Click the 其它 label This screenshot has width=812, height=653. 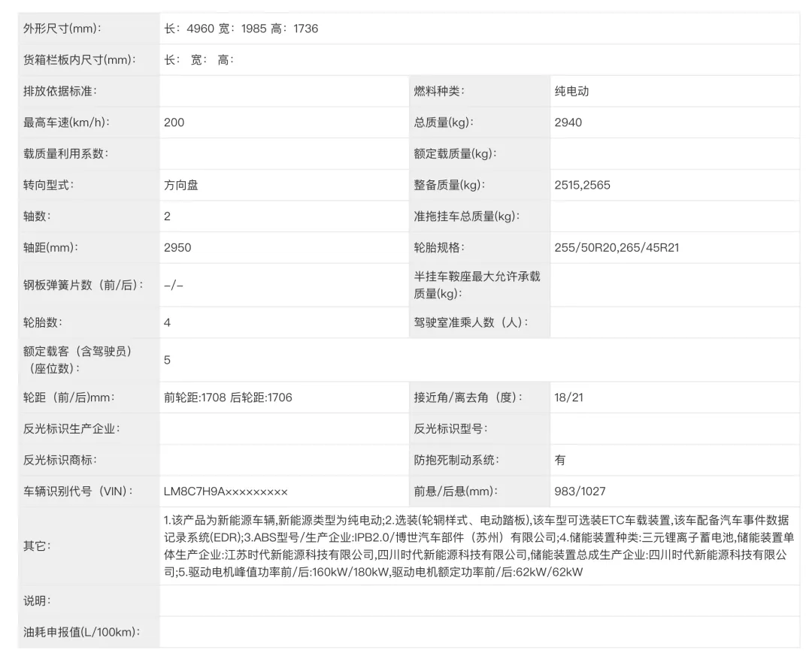click(x=37, y=546)
